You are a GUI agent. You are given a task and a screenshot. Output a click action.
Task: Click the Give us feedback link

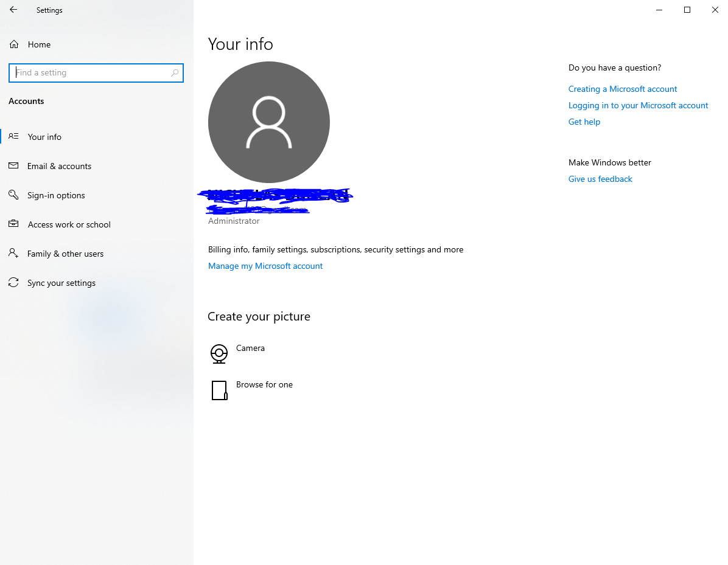click(600, 179)
